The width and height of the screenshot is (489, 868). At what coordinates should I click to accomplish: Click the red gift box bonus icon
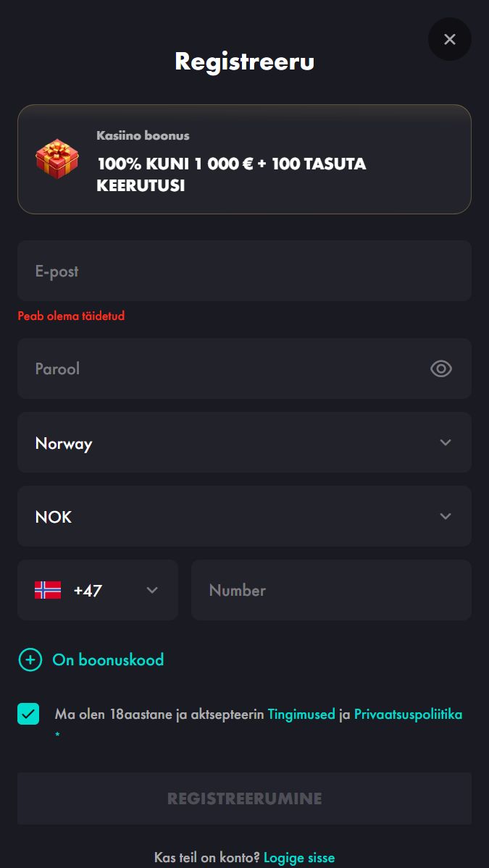pos(57,159)
